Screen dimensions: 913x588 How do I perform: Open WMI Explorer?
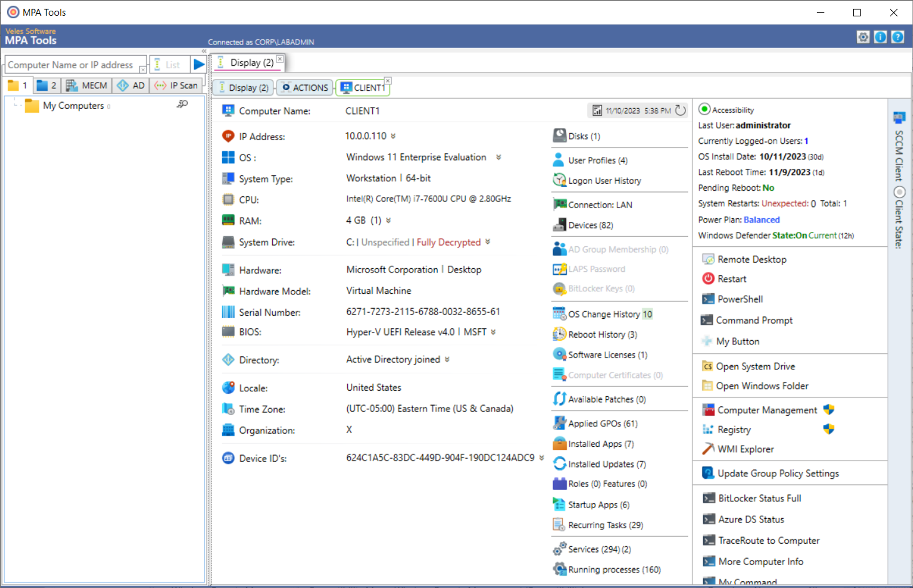click(x=738, y=449)
